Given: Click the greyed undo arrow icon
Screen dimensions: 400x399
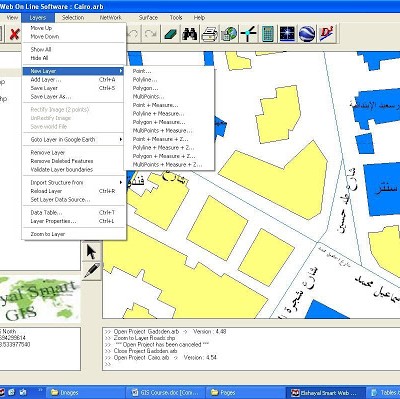Looking at the screenshot, I should 133,34.
